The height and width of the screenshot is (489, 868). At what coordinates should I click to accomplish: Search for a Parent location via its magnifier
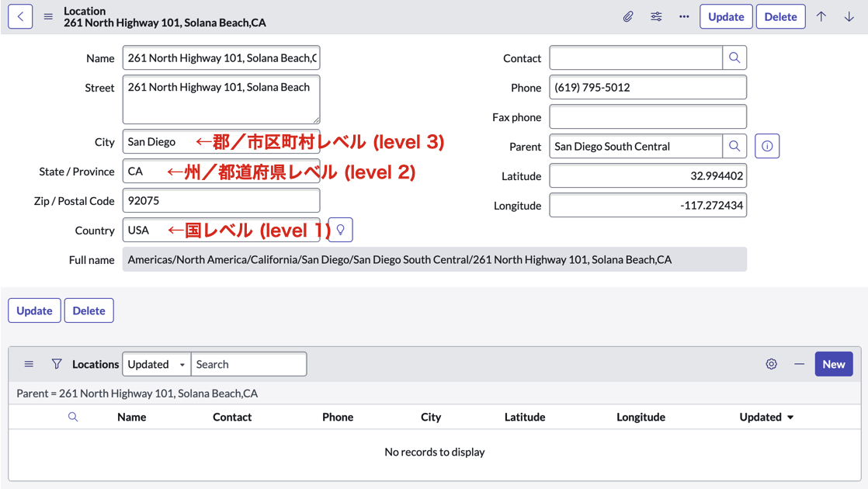(734, 146)
